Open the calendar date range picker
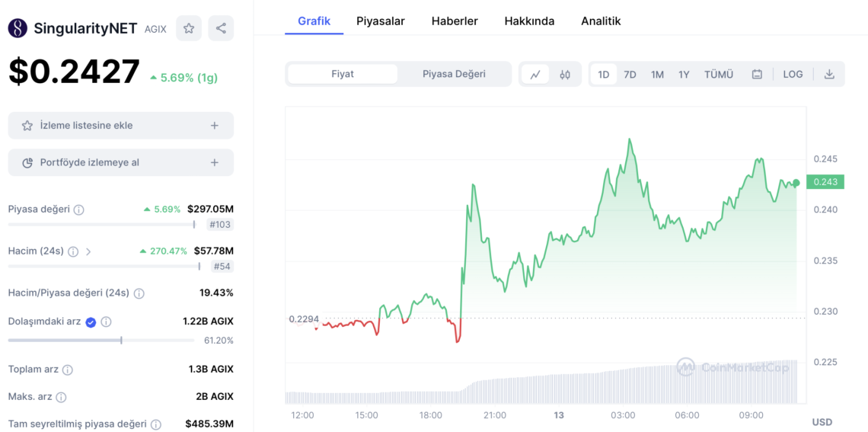The width and height of the screenshot is (868, 432). 758,74
